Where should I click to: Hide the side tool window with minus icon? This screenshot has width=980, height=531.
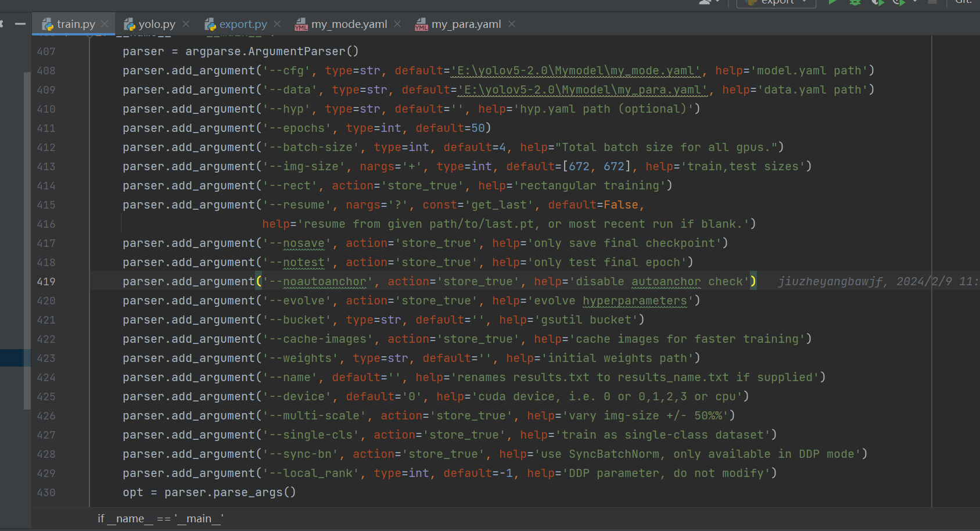pos(20,24)
